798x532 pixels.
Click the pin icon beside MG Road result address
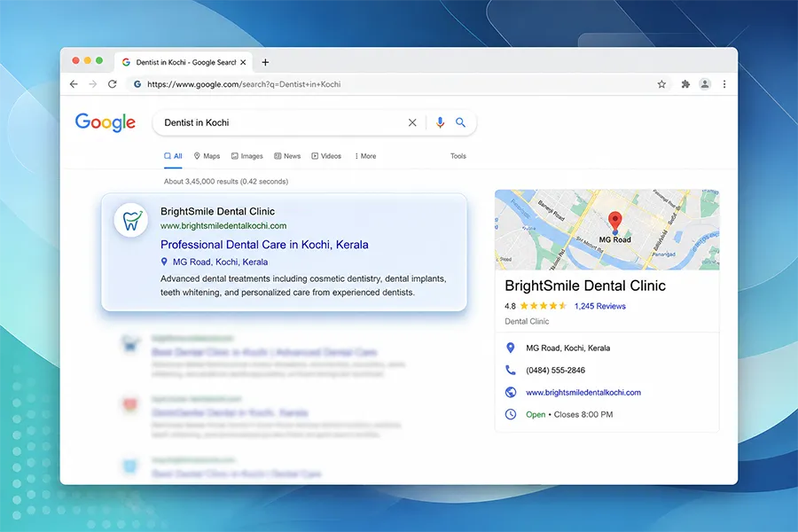point(164,262)
